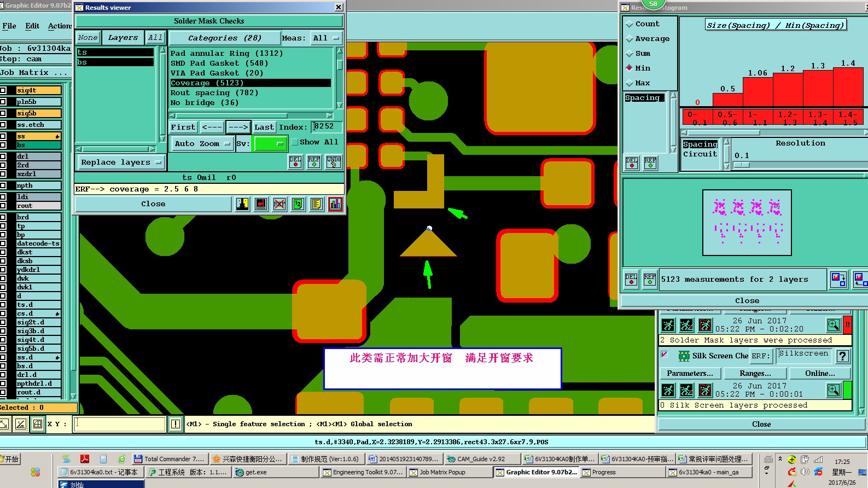Click the Ranges... button for Silk Screen
Image resolution: width=868 pixels, height=488 pixels.
pyautogui.click(x=755, y=374)
